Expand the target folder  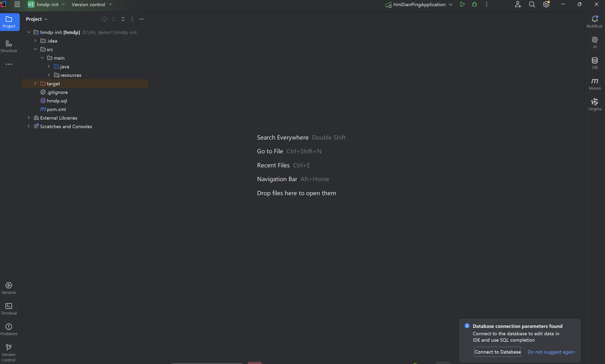coord(35,84)
